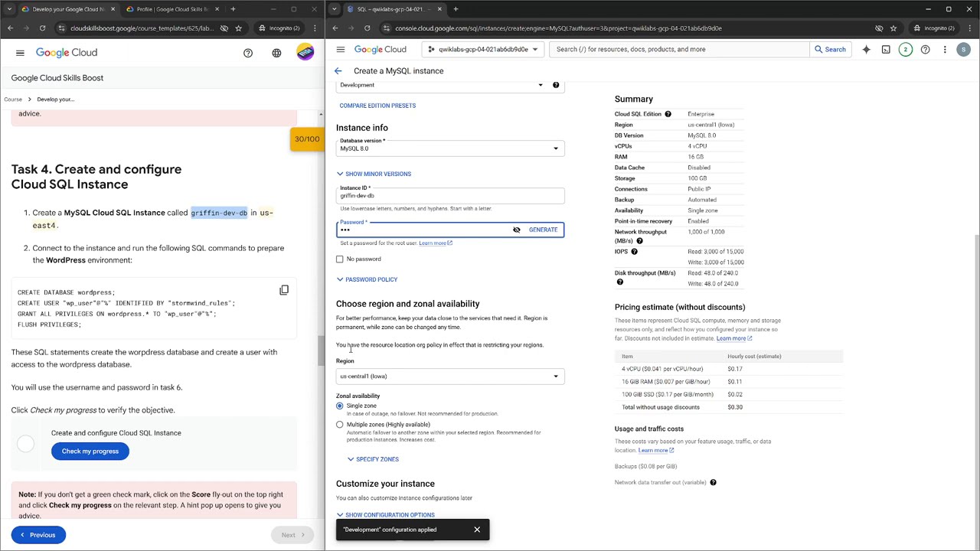
Task: Toggle password visibility eye icon
Action: 517,230
